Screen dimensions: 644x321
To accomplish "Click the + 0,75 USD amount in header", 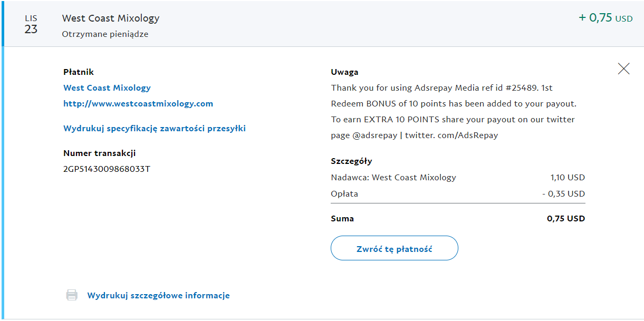I will pyautogui.click(x=605, y=18).
